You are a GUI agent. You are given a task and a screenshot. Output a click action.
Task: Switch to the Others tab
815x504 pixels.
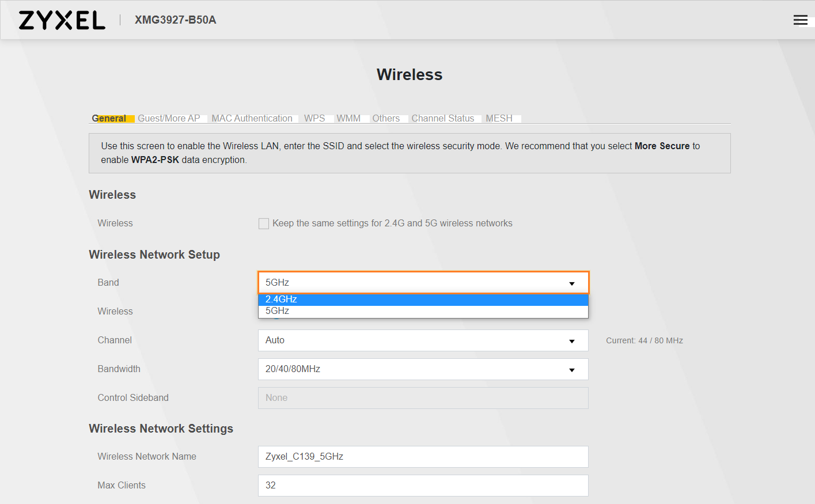[x=386, y=119]
